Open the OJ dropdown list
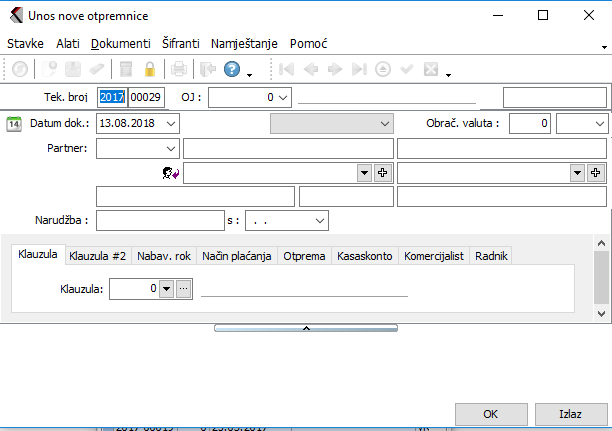Viewport: 612px width, 431px height. point(282,97)
